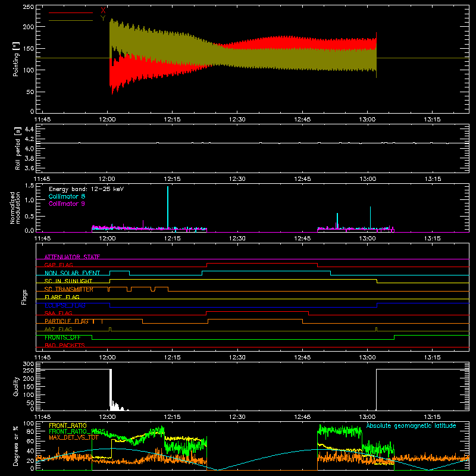Click the GAP_FLAG label
Screen dimensions: 476x476
58,265
